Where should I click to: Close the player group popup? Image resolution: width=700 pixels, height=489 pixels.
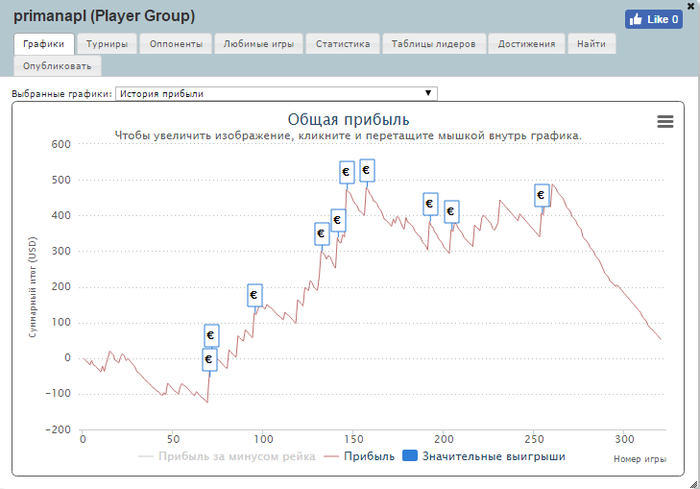(691, 6)
